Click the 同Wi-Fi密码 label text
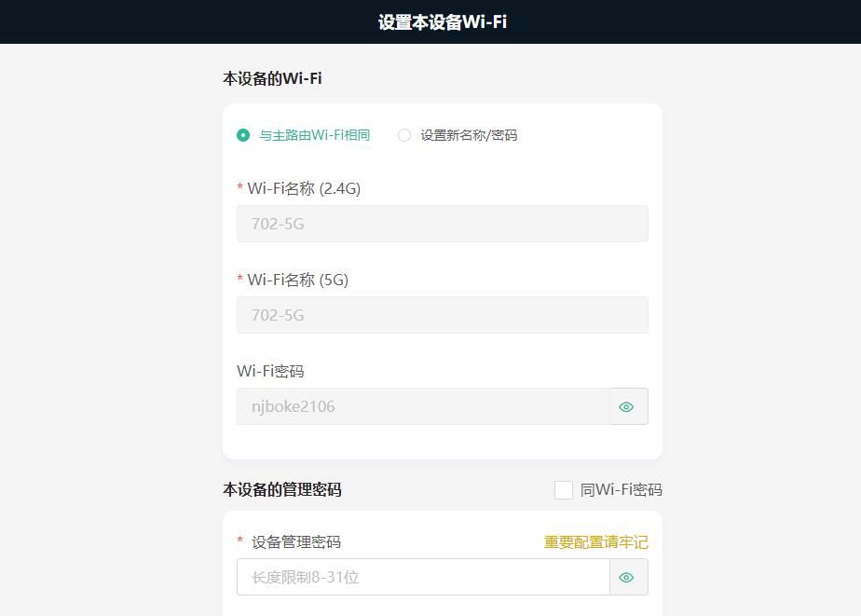Screen dimensions: 861x616 coord(621,490)
